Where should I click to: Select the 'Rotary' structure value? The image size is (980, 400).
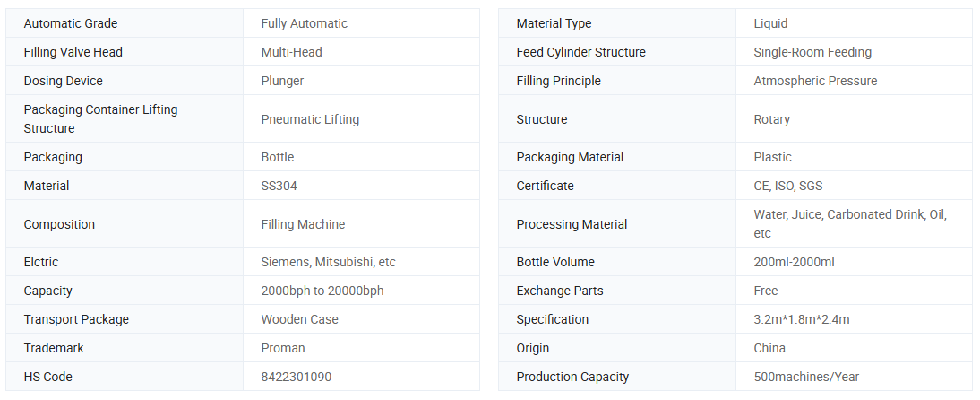point(772,119)
